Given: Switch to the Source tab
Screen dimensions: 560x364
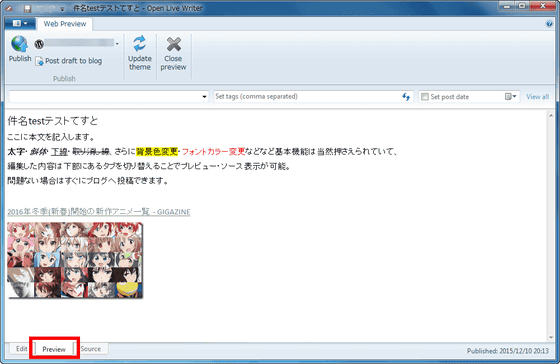Looking at the screenshot, I should coord(91,349).
